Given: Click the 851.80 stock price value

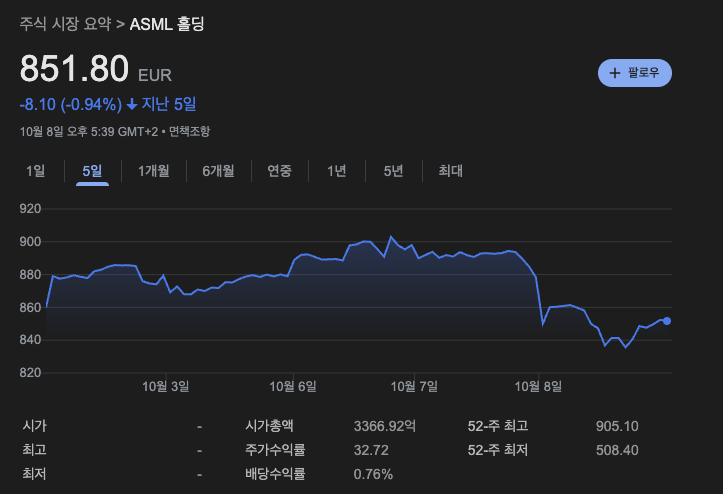Looking at the screenshot, I should click(75, 69).
